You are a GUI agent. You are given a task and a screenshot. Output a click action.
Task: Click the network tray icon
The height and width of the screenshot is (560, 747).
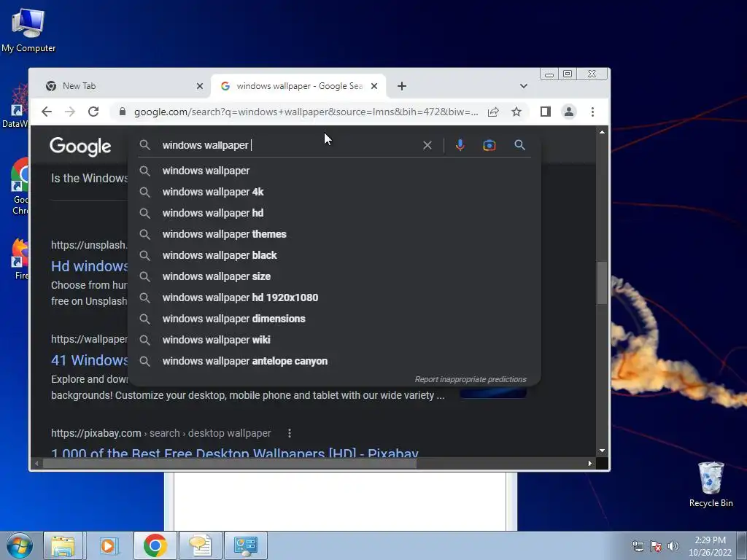coord(638,546)
